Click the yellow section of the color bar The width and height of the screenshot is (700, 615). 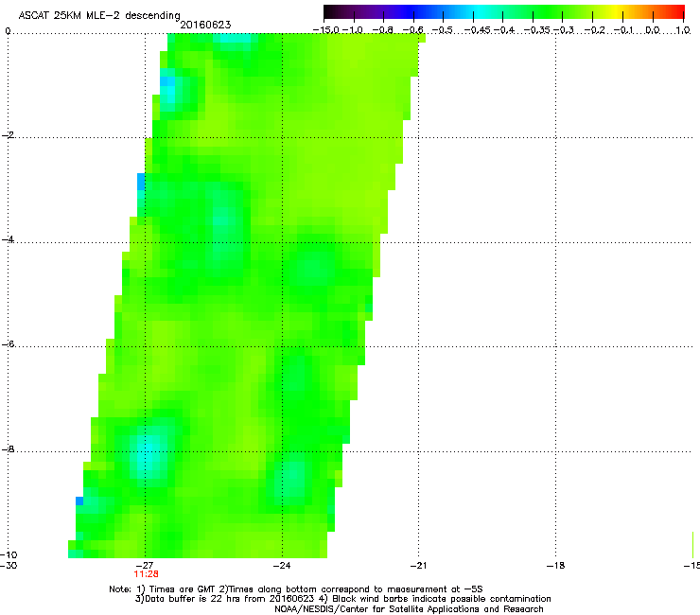tap(615, 12)
